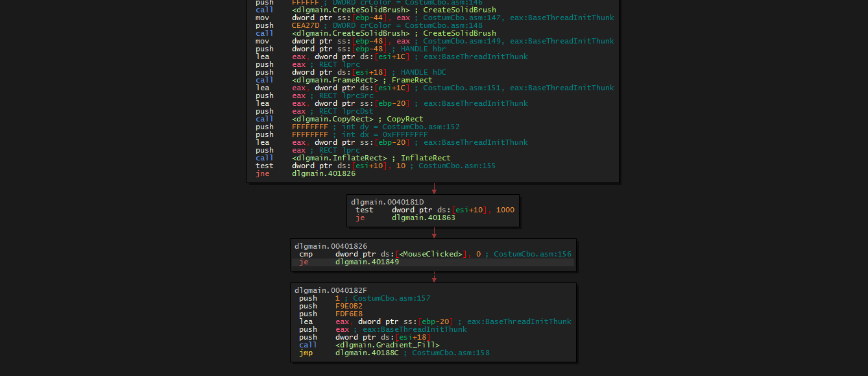Click the push FDF6E8 instruction
The image size is (868, 376).
tap(331, 314)
